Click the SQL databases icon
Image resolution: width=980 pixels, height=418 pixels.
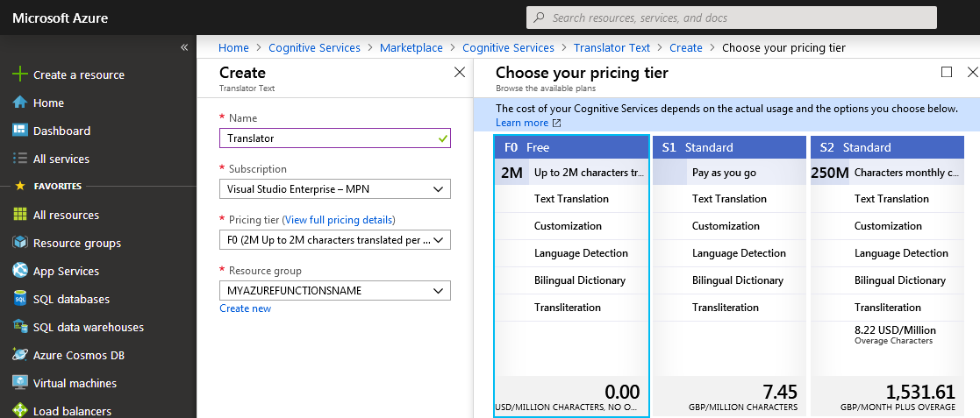[x=20, y=299]
